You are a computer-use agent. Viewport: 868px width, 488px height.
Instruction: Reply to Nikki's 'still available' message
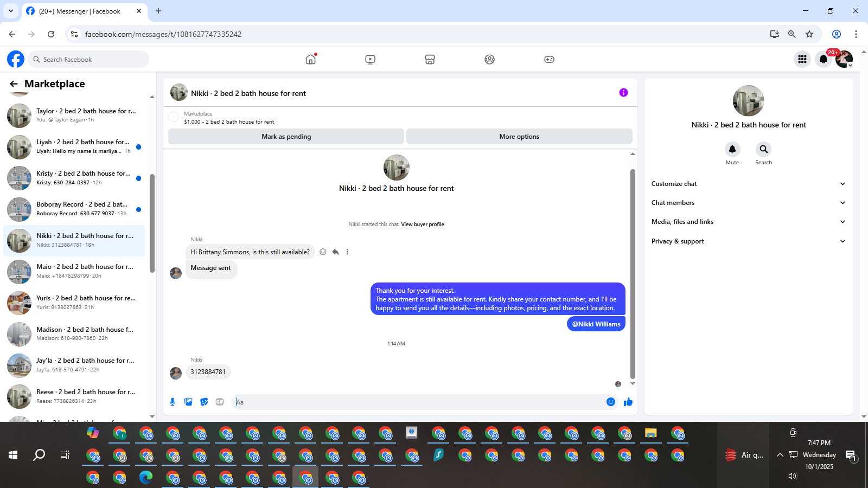(335, 252)
